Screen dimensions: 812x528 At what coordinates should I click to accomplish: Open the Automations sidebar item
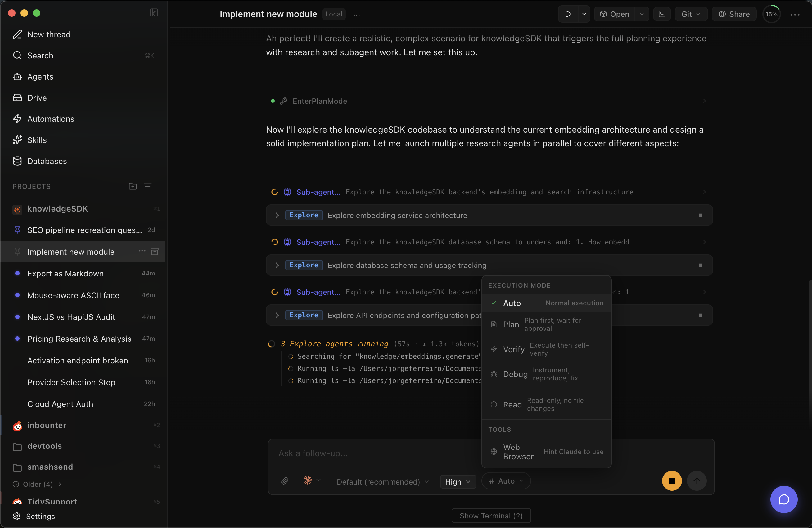(51, 119)
